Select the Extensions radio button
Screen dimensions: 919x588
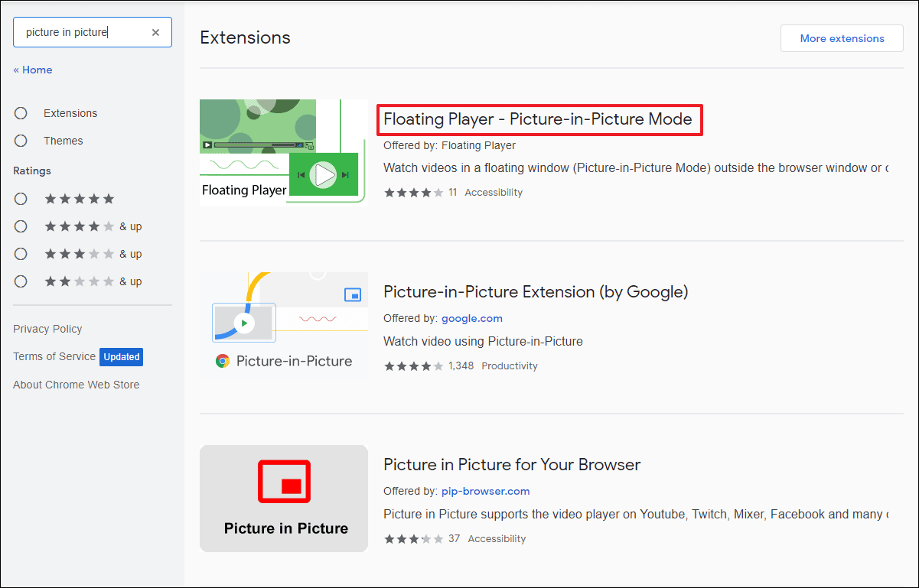[x=21, y=113]
